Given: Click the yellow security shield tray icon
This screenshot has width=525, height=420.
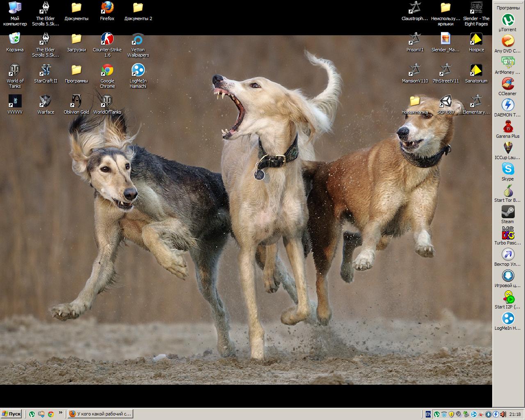Looking at the screenshot, I should pyautogui.click(x=451, y=414).
